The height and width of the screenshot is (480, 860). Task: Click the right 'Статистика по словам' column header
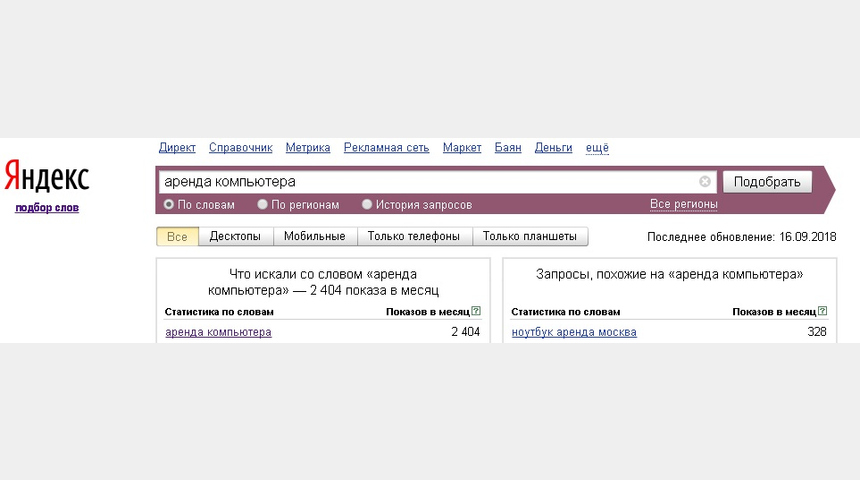coord(565,312)
